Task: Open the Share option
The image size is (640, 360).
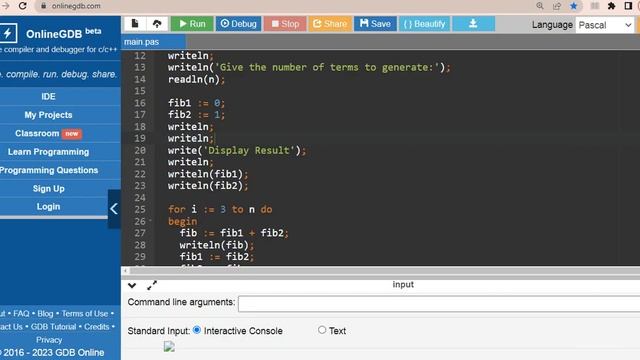Action: 330,24
